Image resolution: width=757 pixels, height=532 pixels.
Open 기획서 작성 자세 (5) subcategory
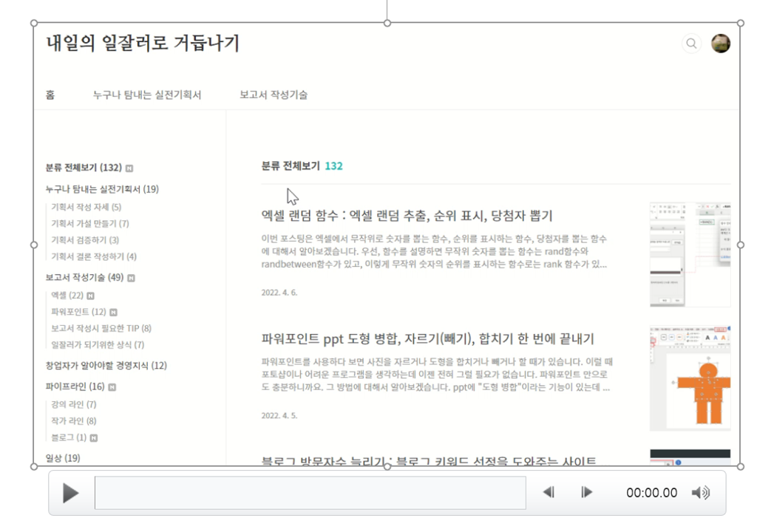pyautogui.click(x=86, y=207)
